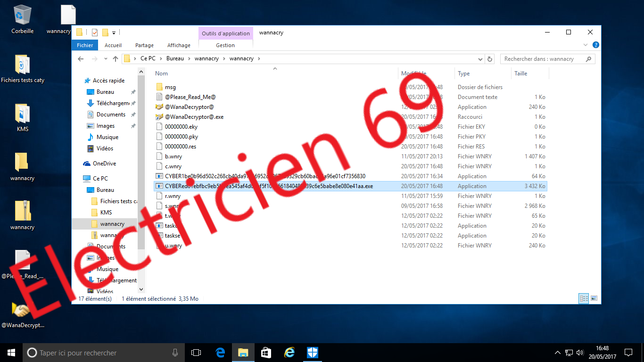Viewport: 644px width, 362px height.
Task: Switch to details view in status bar
Action: point(584,298)
